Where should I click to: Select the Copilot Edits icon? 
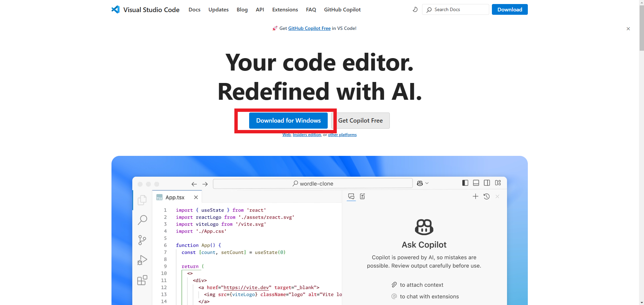pyautogui.click(x=362, y=197)
